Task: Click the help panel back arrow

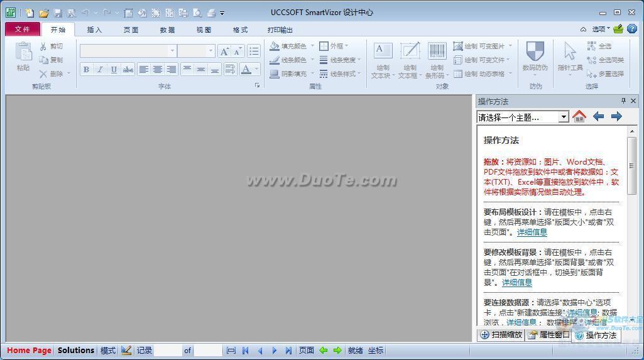Action: pyautogui.click(x=598, y=117)
